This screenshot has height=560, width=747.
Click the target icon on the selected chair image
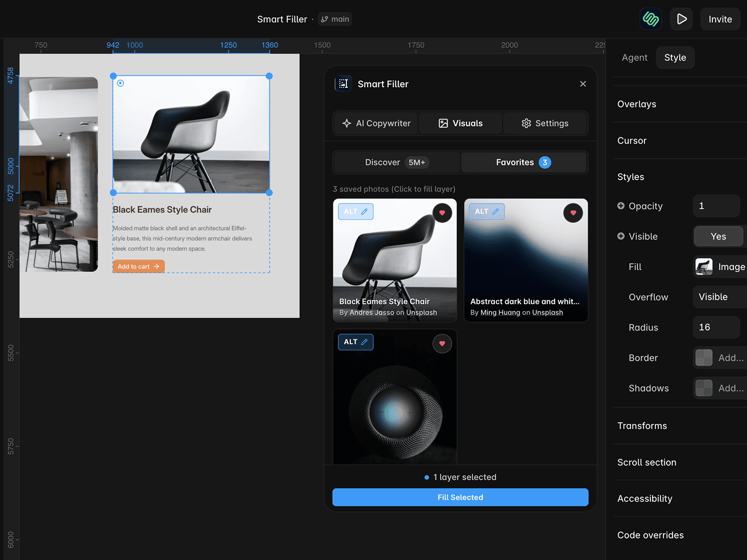point(120,83)
